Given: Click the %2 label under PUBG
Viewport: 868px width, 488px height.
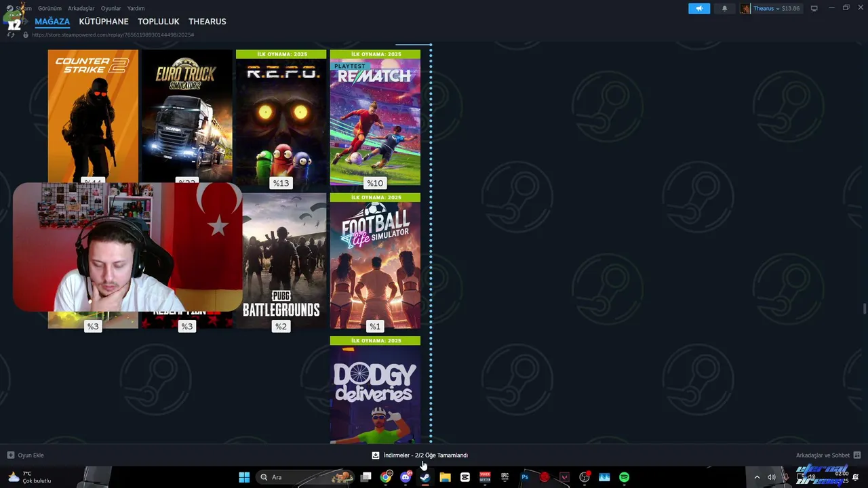Looking at the screenshot, I should 281,327.
